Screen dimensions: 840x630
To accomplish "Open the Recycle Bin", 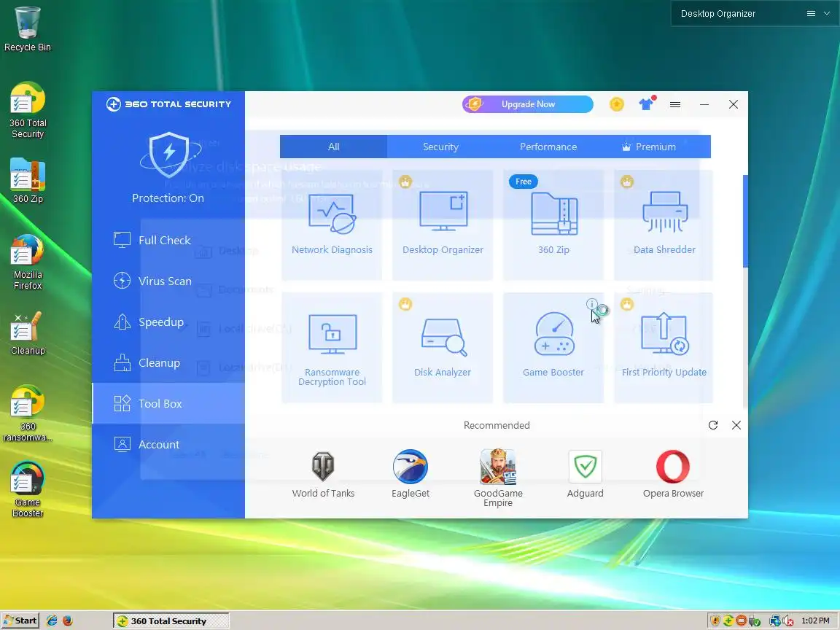I will click(27, 29).
